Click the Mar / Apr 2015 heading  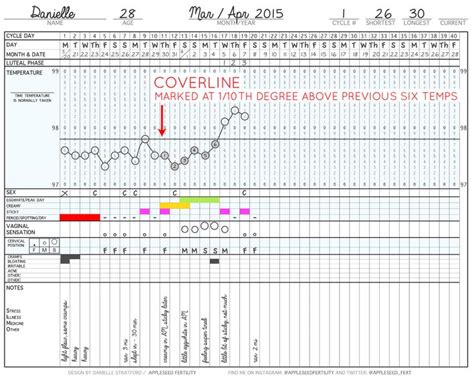236,14
